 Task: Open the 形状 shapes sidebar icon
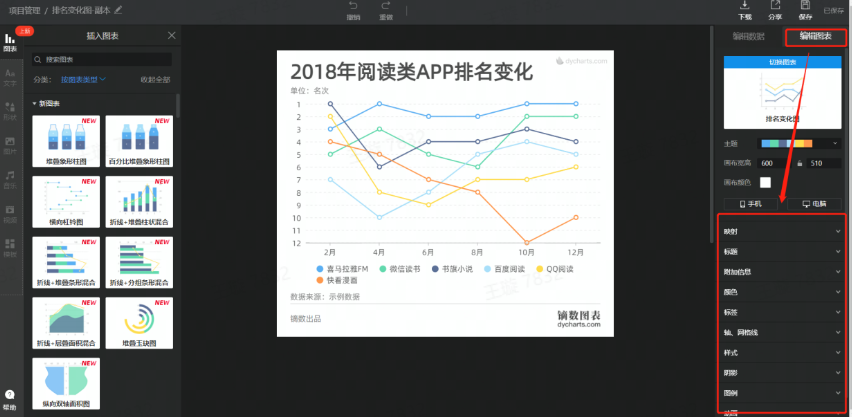(x=10, y=111)
